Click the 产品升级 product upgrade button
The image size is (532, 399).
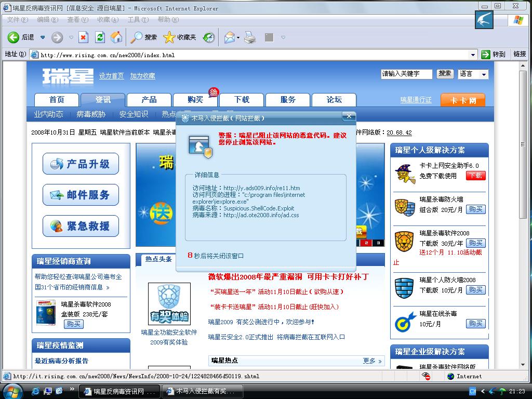tap(81, 164)
